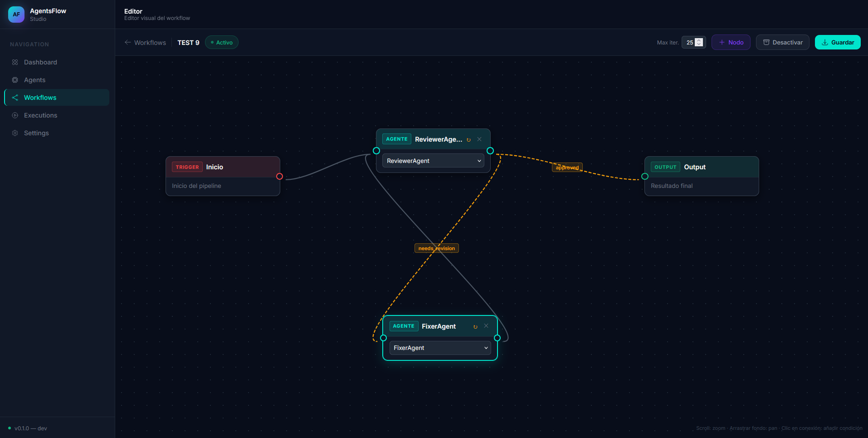Click the needs_revision condition label

click(x=437, y=248)
